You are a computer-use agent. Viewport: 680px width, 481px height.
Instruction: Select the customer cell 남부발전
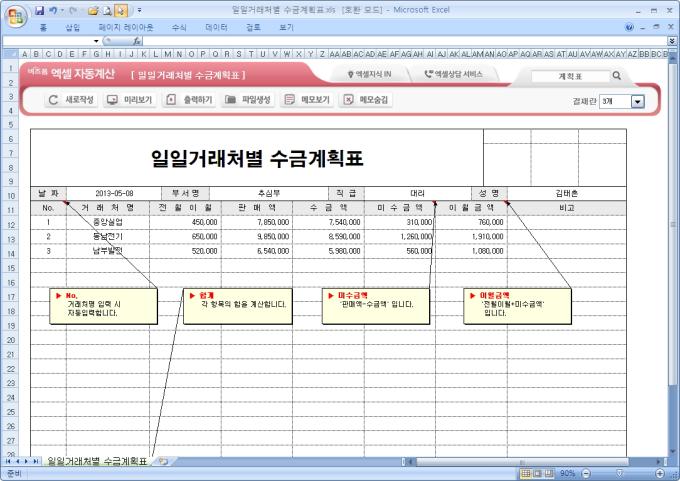(108, 251)
